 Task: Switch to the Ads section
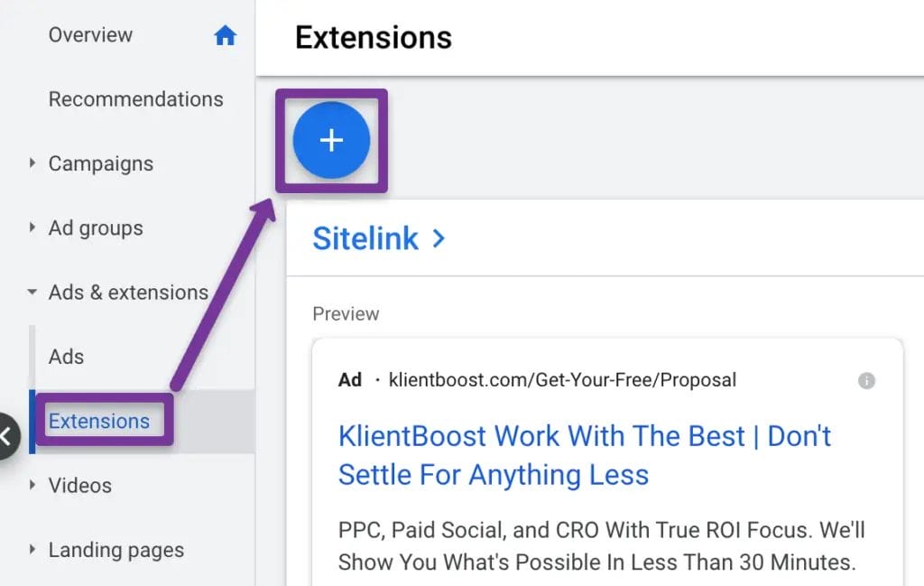[65, 356]
